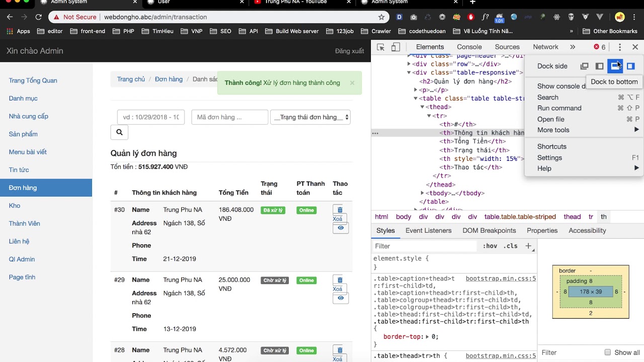Click Xoá link for order #30
Viewport: 644px width, 362px height.
coord(337,219)
